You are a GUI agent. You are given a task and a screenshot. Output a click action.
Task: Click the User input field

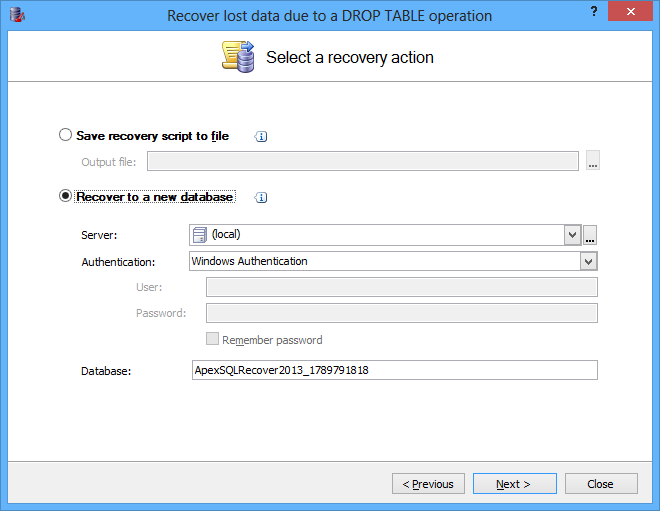click(x=402, y=287)
